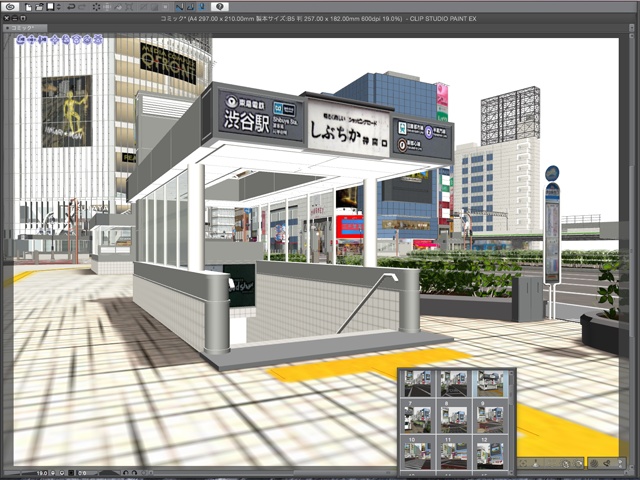Redo the last undone action

point(82,7)
